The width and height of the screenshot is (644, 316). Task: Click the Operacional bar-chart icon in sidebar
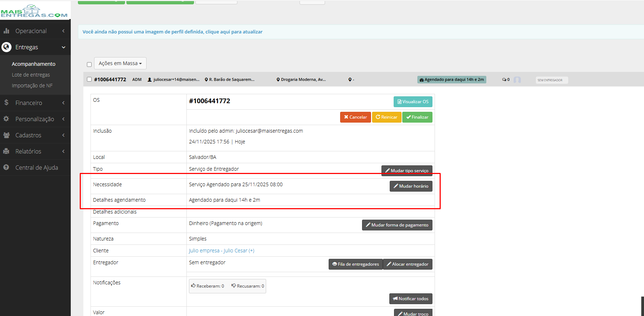tap(6, 31)
